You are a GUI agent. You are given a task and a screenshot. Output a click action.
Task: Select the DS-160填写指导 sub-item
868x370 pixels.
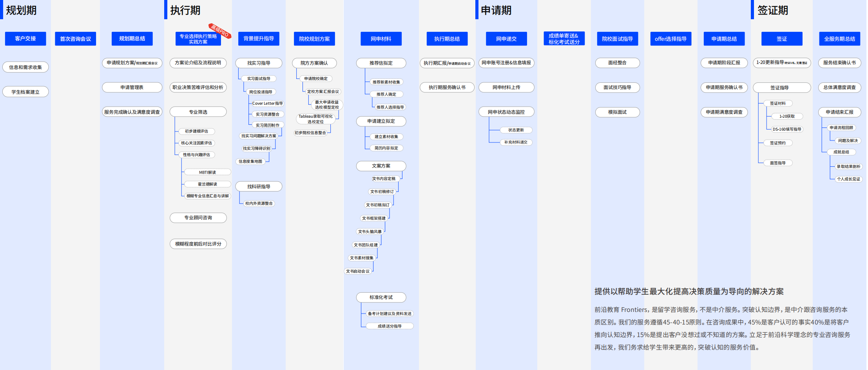[x=787, y=129]
